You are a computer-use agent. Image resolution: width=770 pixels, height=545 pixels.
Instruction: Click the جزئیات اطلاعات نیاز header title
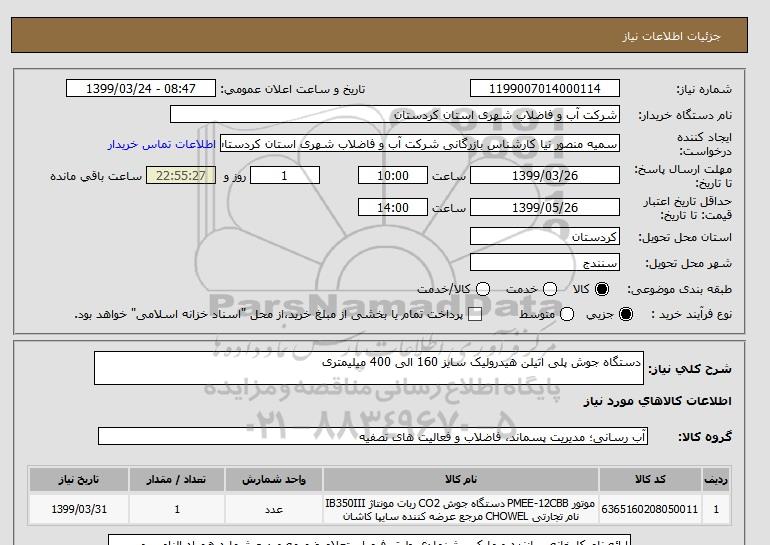[x=671, y=36]
